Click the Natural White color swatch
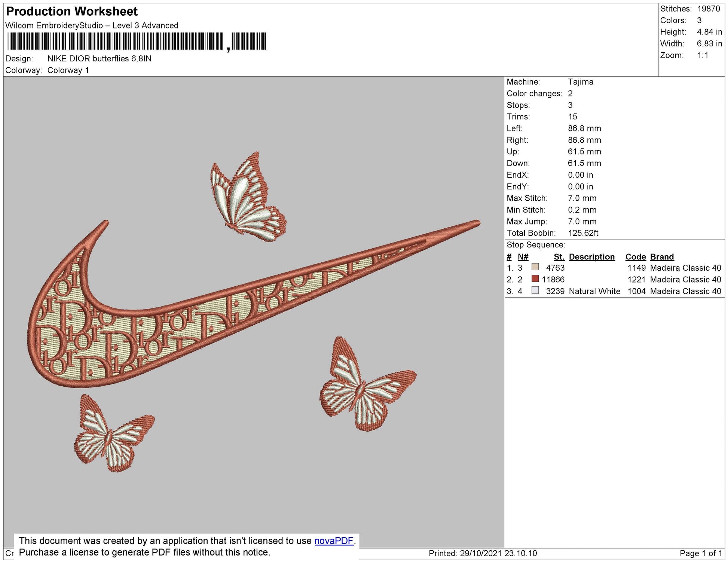Viewport: 728px width, 563px height. coord(535,290)
